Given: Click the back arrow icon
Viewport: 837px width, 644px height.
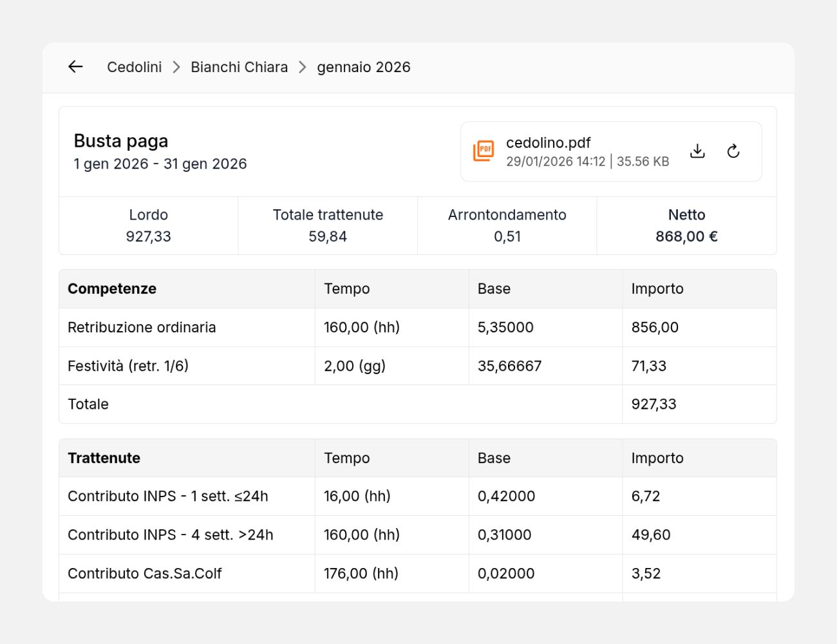Looking at the screenshot, I should [75, 67].
